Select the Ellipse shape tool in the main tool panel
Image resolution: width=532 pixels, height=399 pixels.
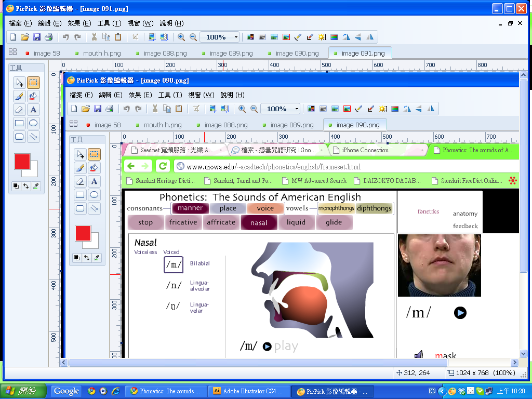(x=33, y=123)
